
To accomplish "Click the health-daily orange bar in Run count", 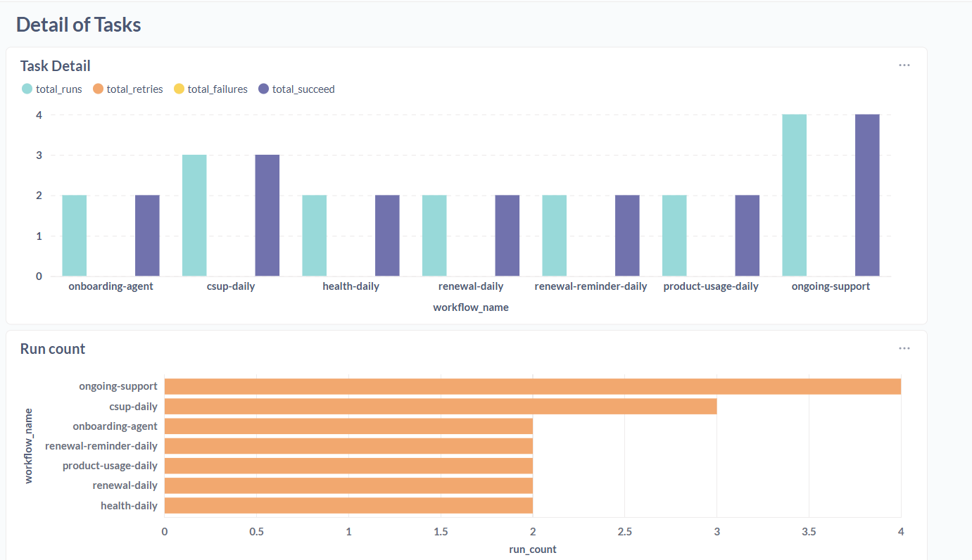I will (348, 505).
